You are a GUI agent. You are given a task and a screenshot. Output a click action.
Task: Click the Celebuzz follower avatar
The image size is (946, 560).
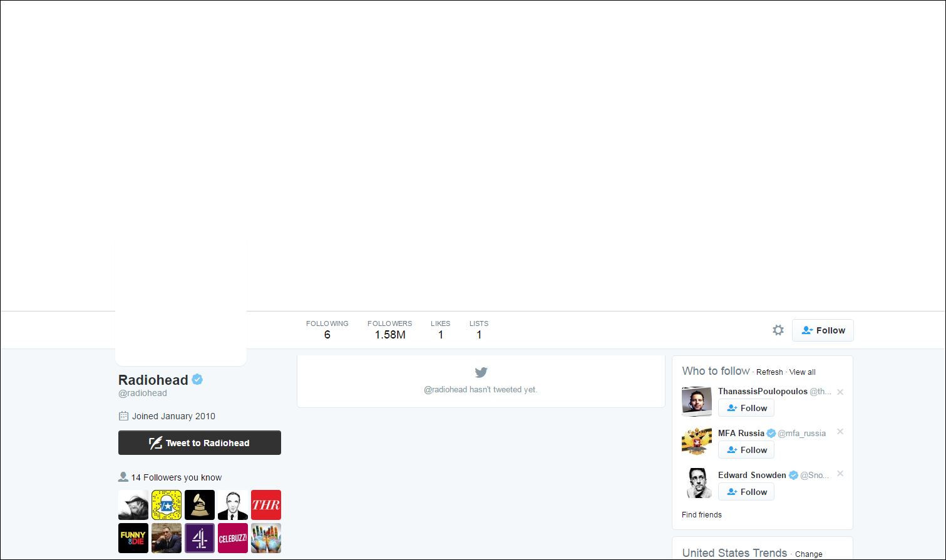tap(233, 538)
